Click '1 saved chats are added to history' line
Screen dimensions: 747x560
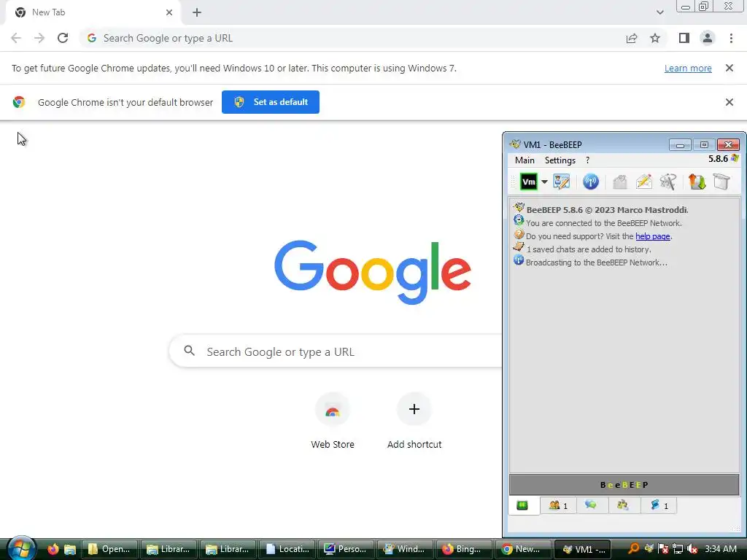[589, 249]
